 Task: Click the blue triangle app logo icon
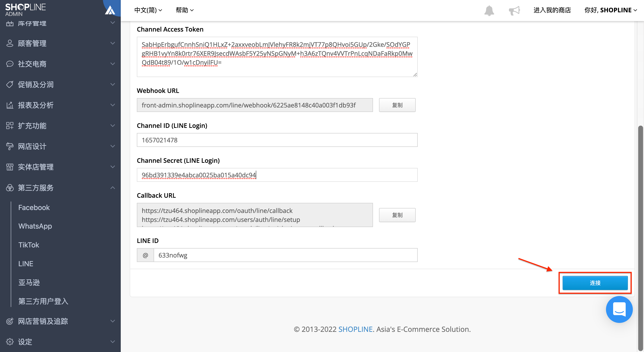coord(110,10)
